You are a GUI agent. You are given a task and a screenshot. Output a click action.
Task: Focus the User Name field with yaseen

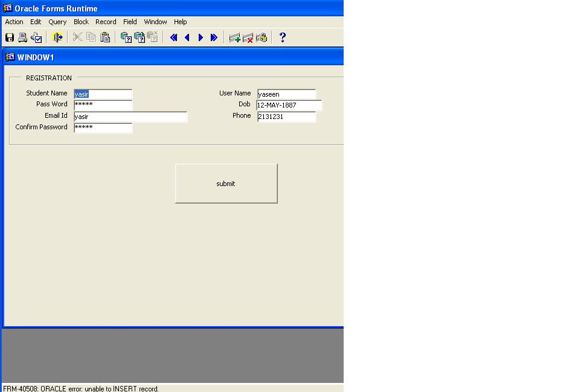(286, 94)
